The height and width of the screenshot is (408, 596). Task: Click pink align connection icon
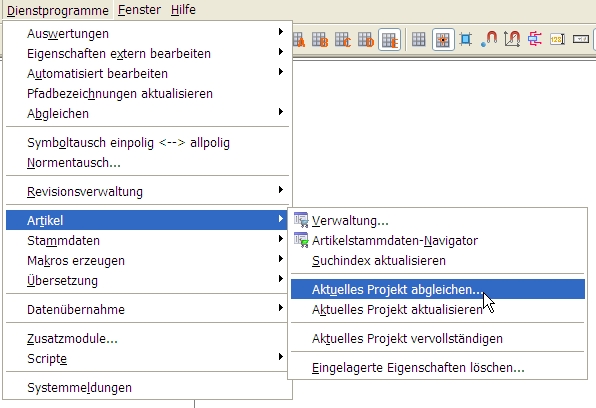(x=535, y=39)
